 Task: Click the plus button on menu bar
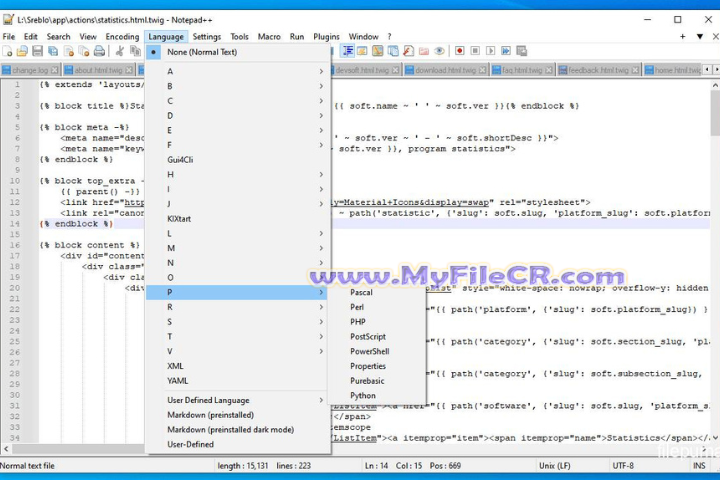683,37
